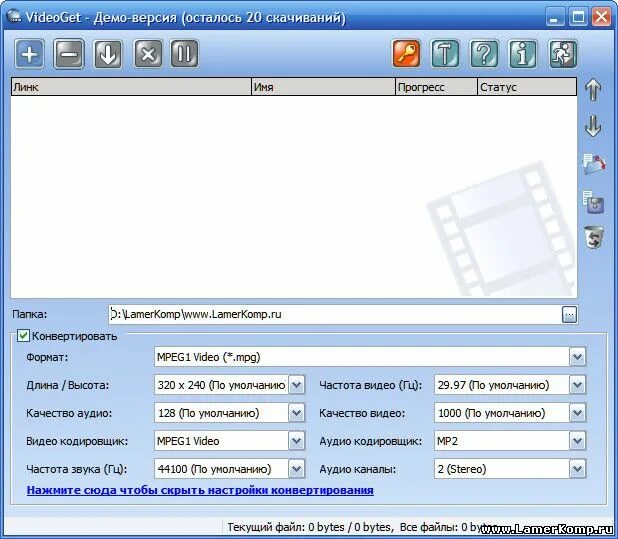Open the Частота видео (Гц) dropdown
The width and height of the screenshot is (618, 539).
(577, 385)
